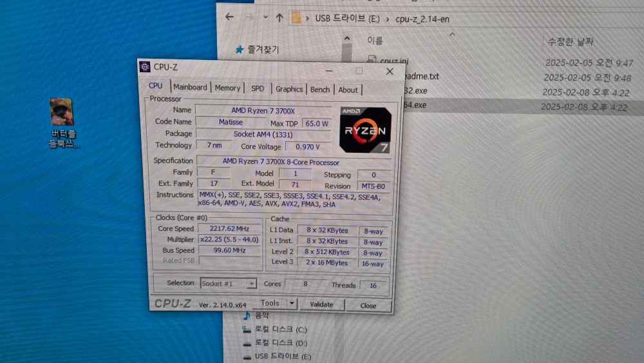Click the Close button in CPU-Z
The height and width of the screenshot is (363, 644).
[368, 306]
